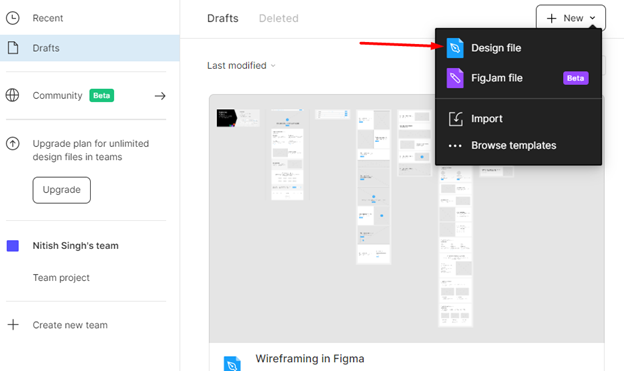The height and width of the screenshot is (371, 624).
Task: Click the Wireframing in Figma file icon
Action: click(232, 363)
